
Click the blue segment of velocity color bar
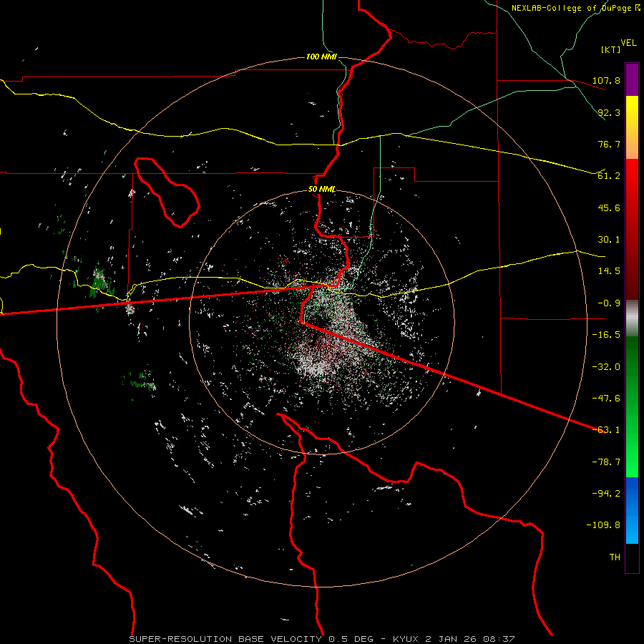(632, 510)
